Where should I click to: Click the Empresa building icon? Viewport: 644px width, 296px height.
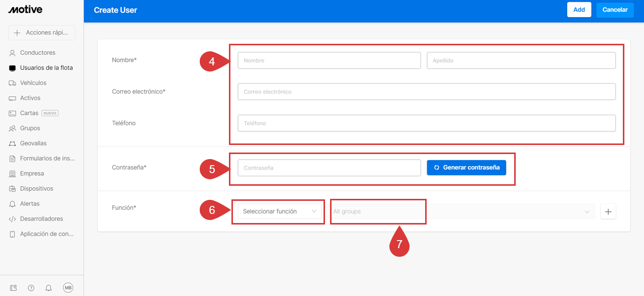tap(13, 174)
